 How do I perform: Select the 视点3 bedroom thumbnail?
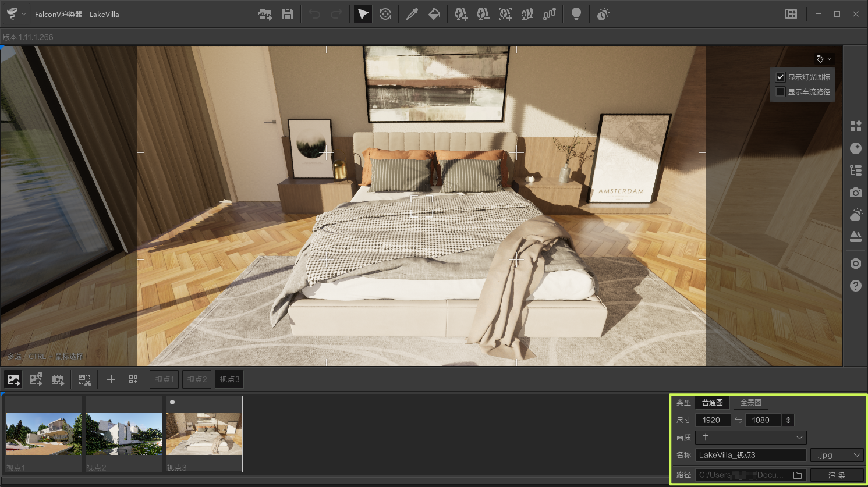tap(204, 434)
